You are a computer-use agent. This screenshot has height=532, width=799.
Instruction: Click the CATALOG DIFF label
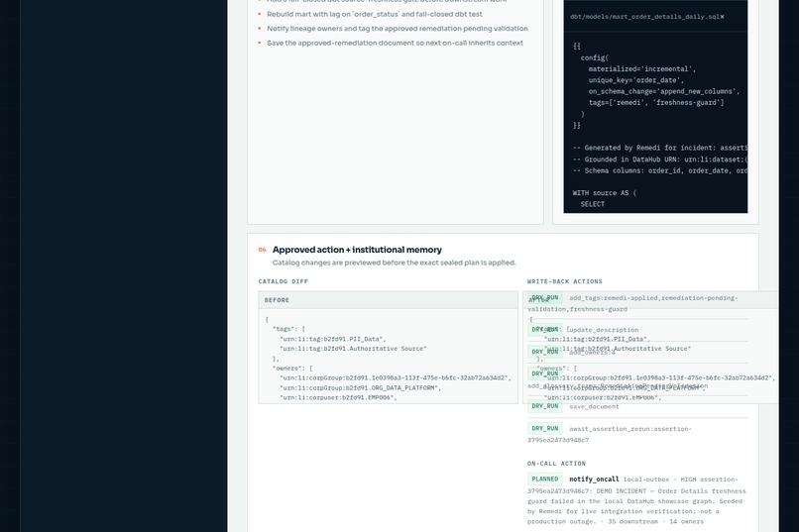pos(283,281)
